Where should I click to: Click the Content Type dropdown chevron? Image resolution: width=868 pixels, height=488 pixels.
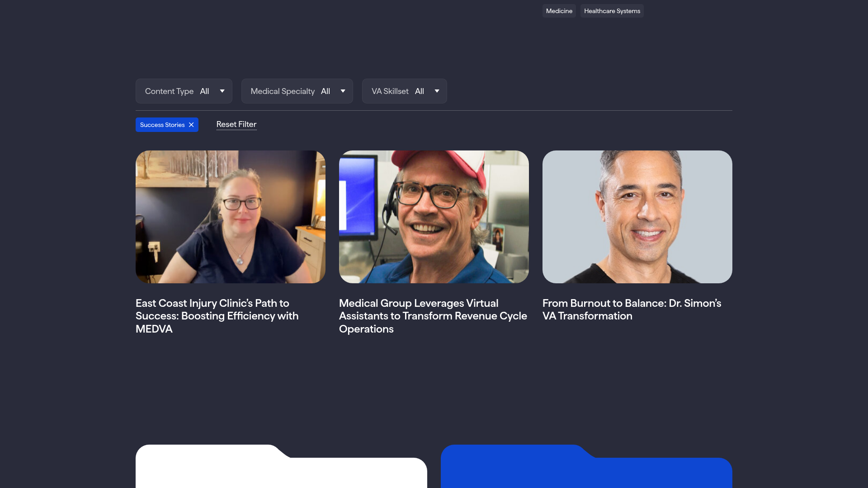222,91
